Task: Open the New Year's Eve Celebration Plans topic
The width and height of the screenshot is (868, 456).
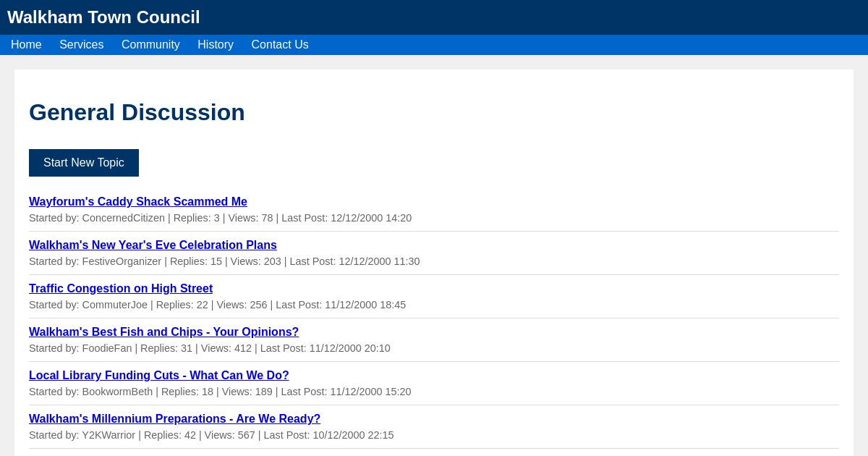Action: pos(153,245)
